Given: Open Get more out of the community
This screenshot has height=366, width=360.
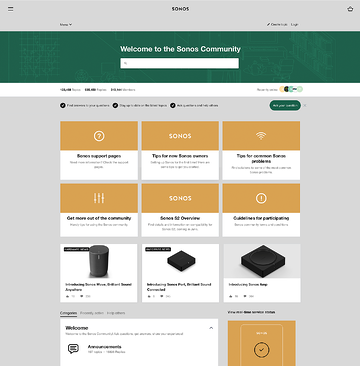Looking at the screenshot, I should pyautogui.click(x=99, y=218).
